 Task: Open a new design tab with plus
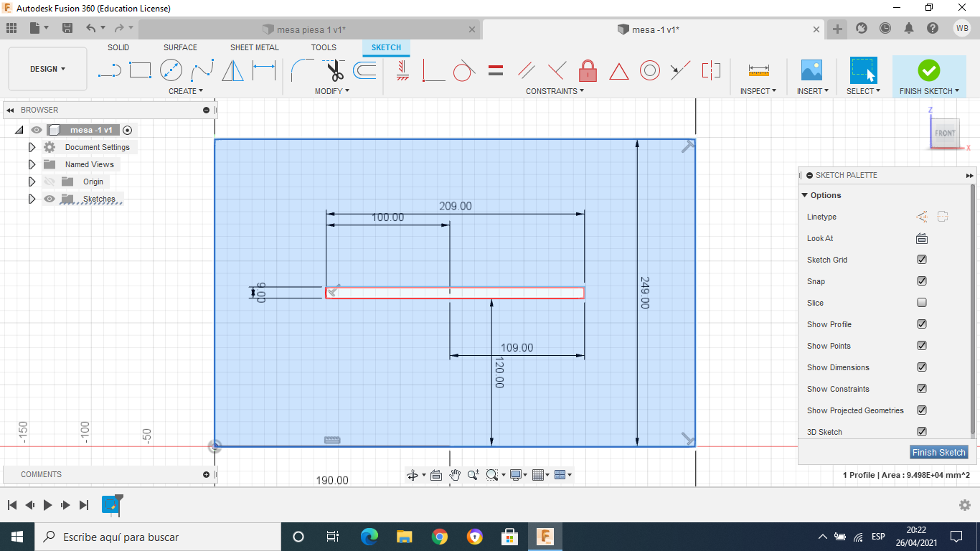coord(837,29)
